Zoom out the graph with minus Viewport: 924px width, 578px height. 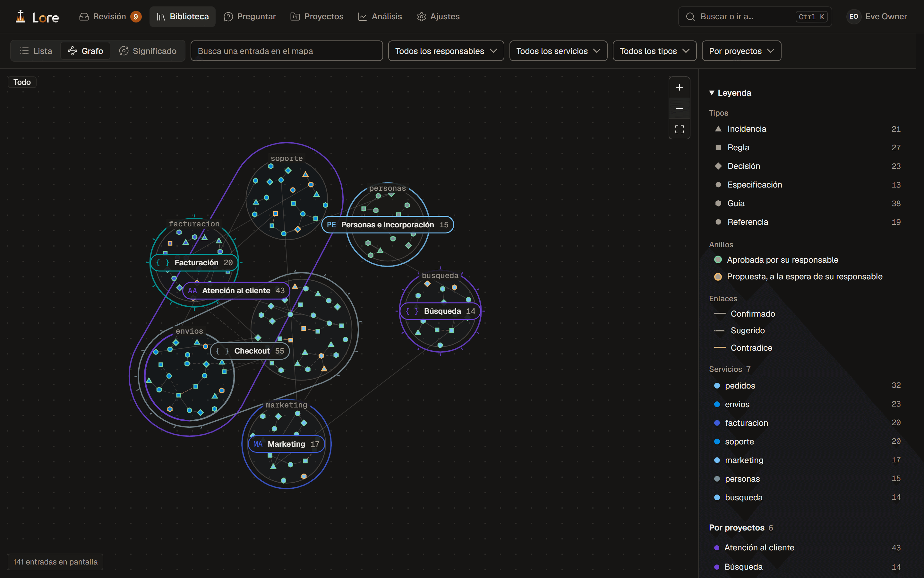(679, 109)
